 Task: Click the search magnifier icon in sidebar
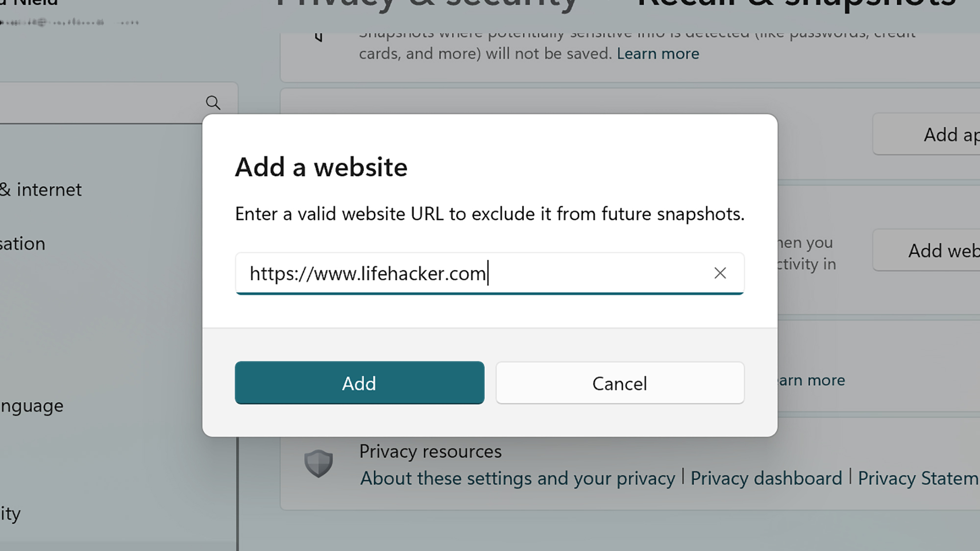click(x=213, y=103)
